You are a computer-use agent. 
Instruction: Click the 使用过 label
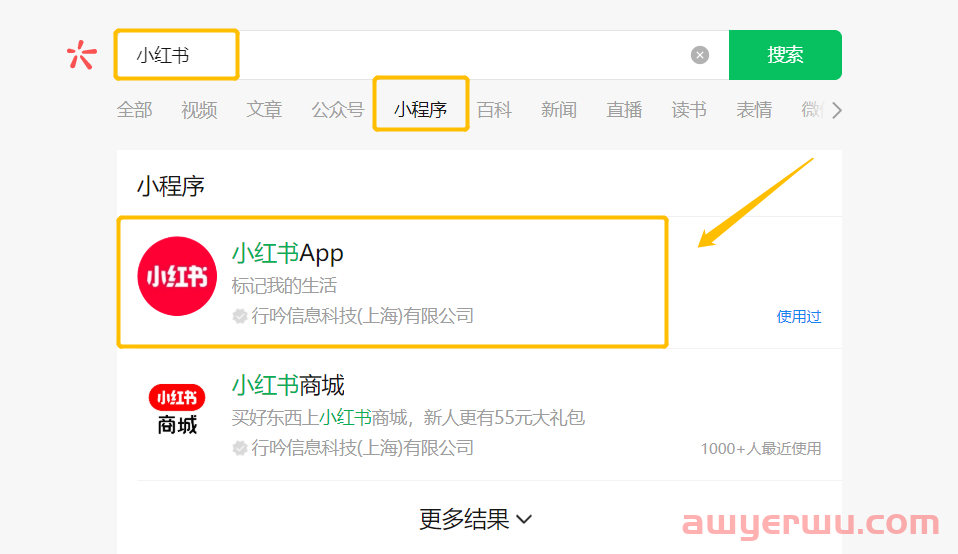799,316
